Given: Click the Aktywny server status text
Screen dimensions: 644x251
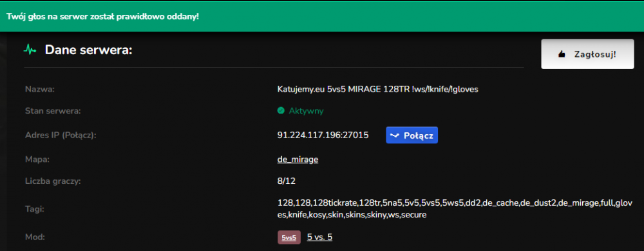Looking at the screenshot, I should [x=306, y=111].
